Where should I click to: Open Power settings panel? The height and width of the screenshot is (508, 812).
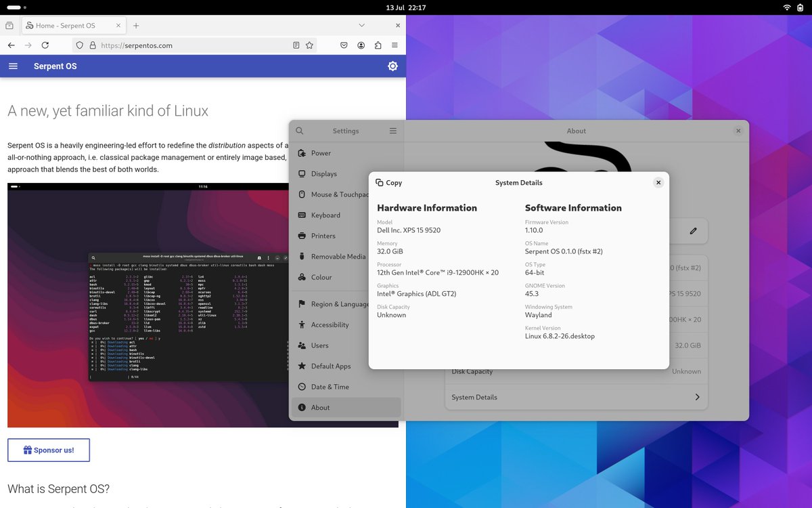346,153
